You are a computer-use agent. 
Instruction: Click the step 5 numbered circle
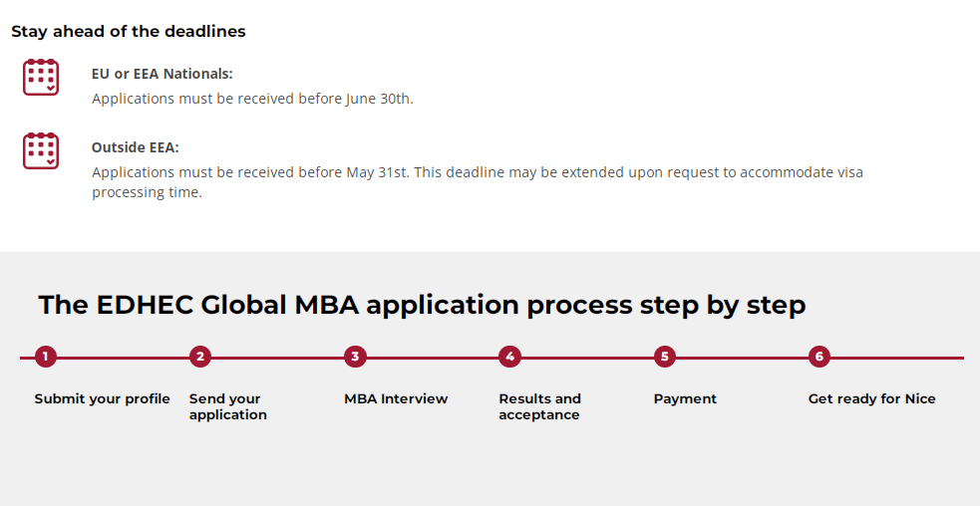(x=665, y=357)
